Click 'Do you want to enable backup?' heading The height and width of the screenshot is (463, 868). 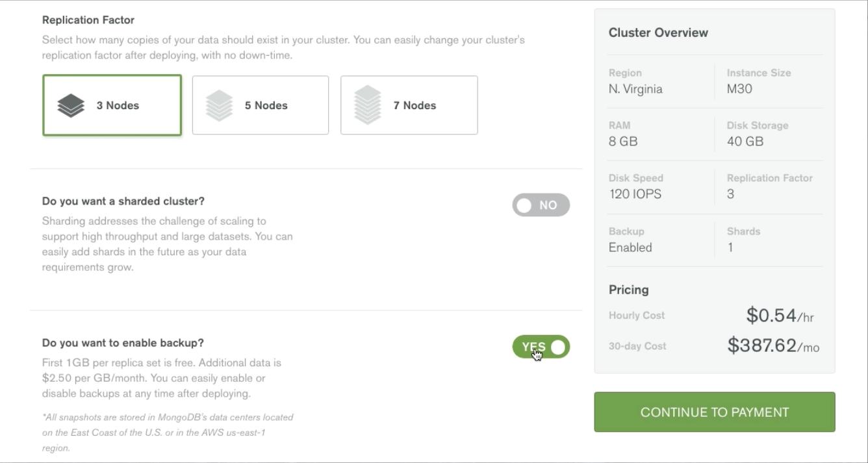point(123,343)
